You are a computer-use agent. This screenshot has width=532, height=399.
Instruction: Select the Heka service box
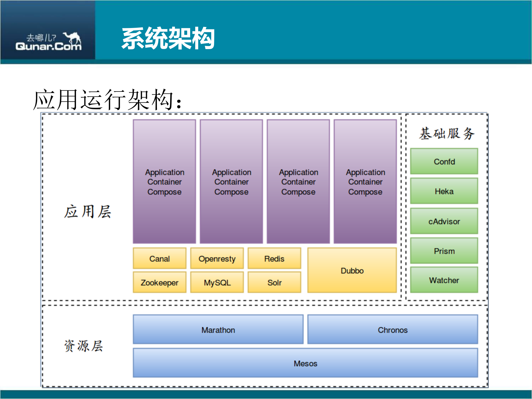444,191
